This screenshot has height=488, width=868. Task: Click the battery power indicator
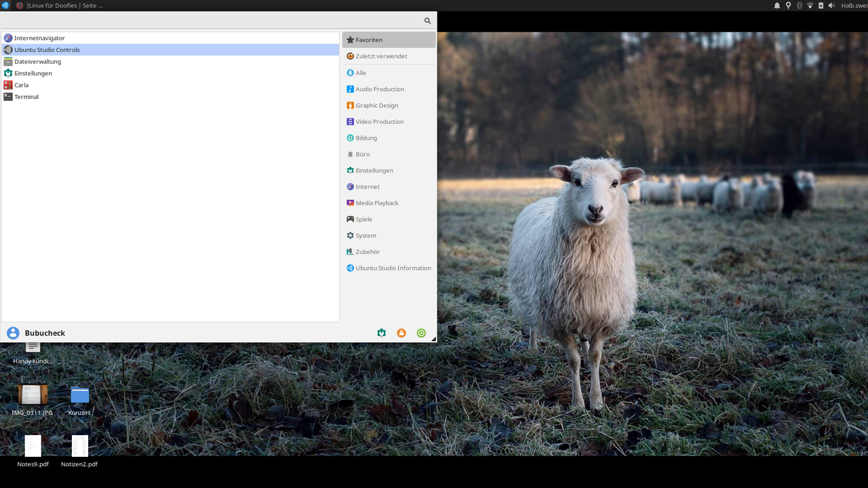(x=821, y=5)
